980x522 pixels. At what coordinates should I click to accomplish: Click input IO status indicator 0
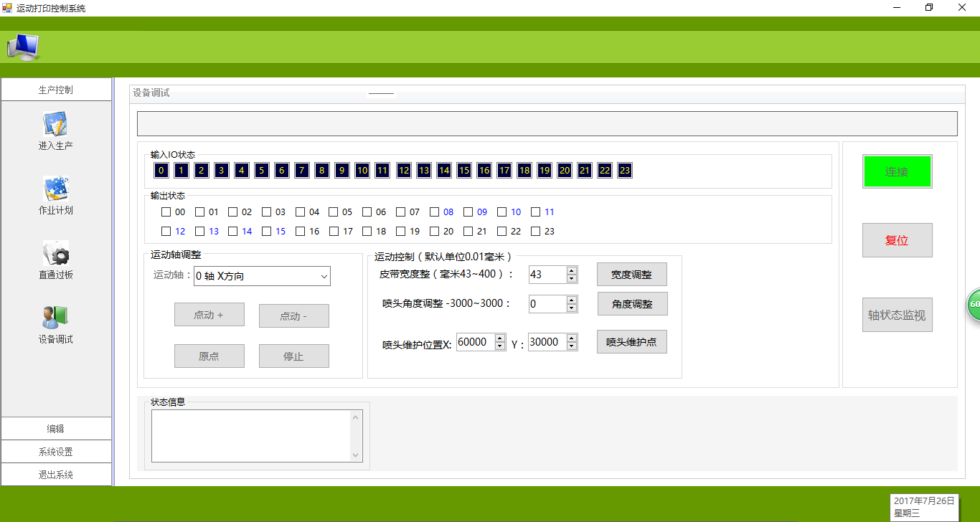[x=161, y=171]
